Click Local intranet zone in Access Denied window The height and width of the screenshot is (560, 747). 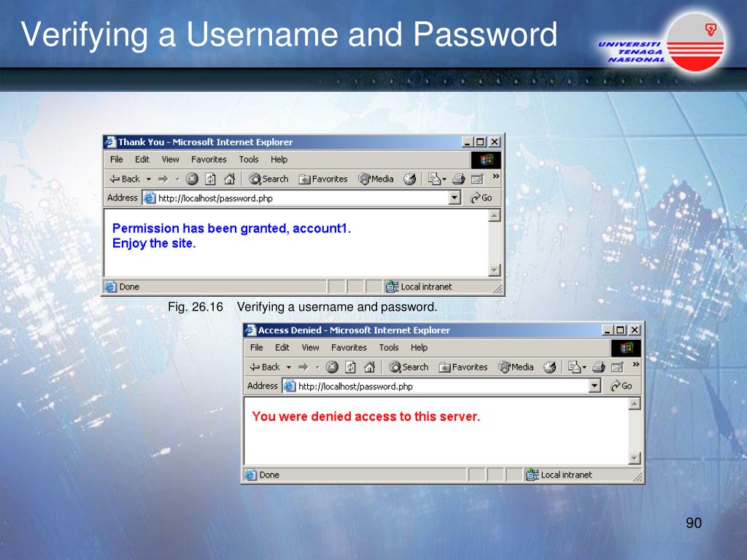(x=559, y=475)
